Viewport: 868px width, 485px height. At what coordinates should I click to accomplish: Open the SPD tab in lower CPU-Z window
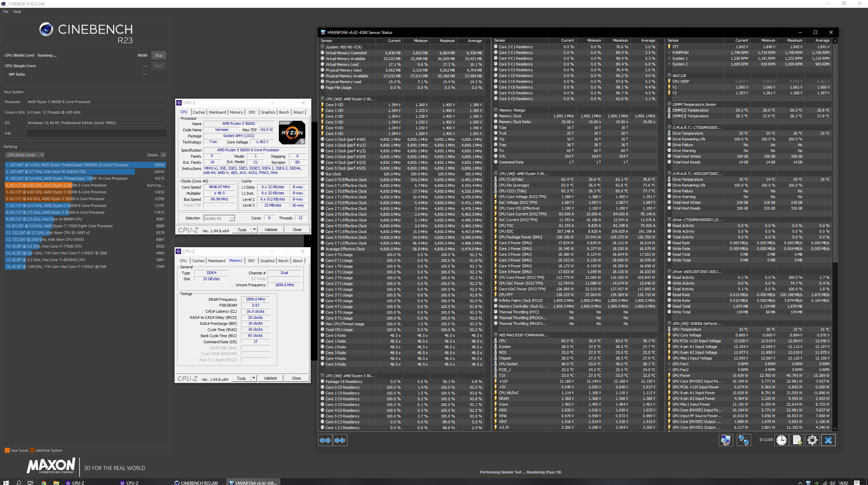(x=251, y=261)
